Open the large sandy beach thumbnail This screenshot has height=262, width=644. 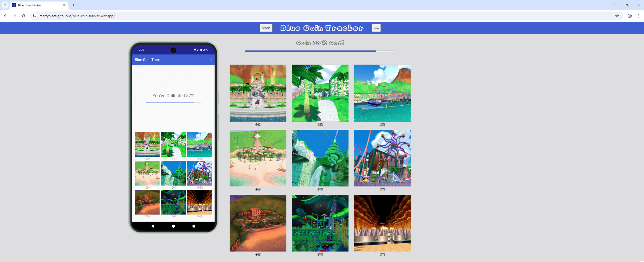[258, 158]
